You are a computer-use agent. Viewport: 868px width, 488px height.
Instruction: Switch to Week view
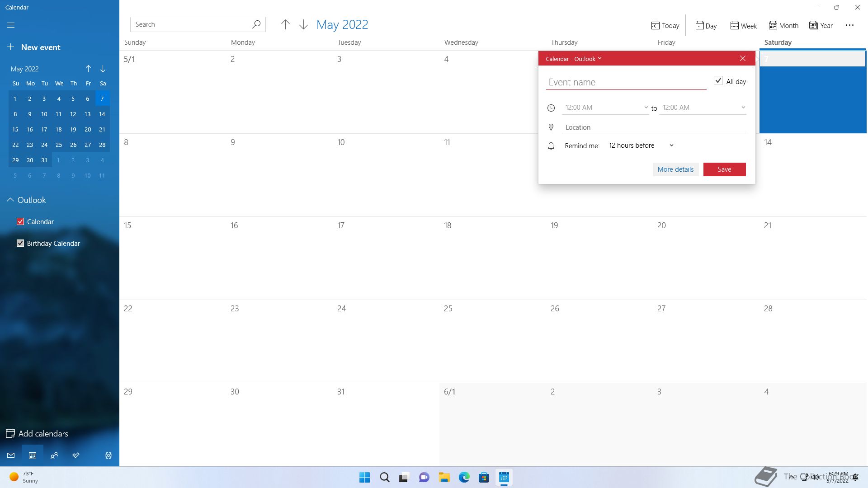coord(743,26)
